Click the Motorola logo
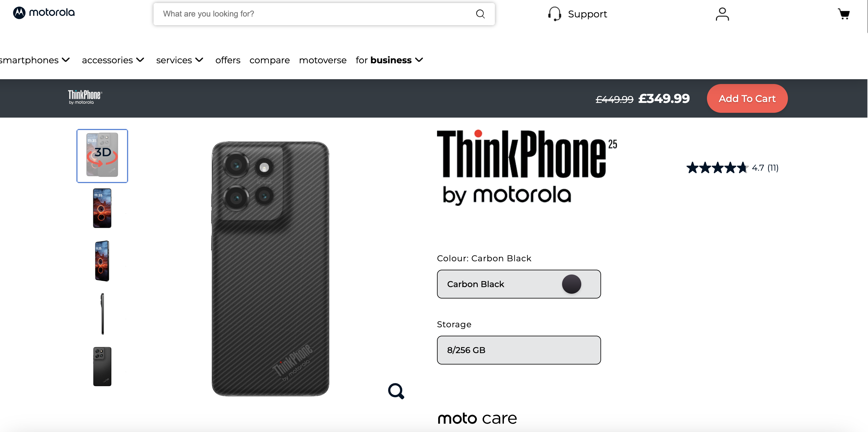The height and width of the screenshot is (432, 868). click(x=44, y=13)
